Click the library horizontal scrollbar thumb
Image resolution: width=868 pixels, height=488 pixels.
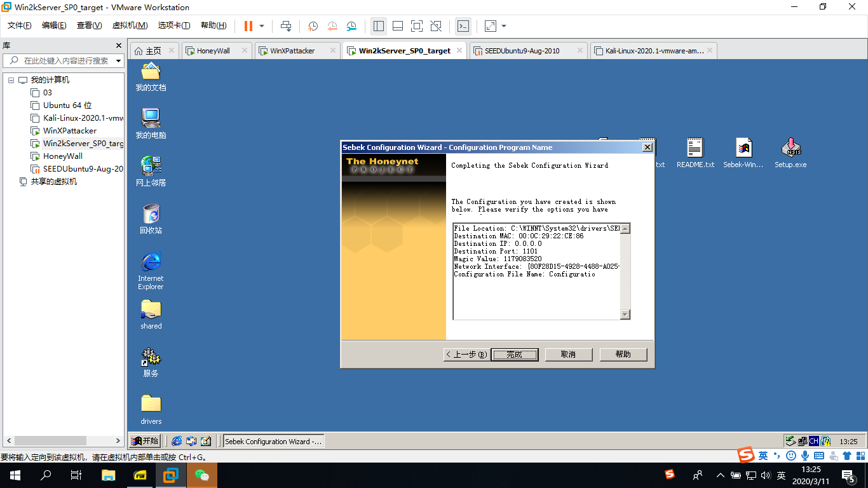coord(50,440)
